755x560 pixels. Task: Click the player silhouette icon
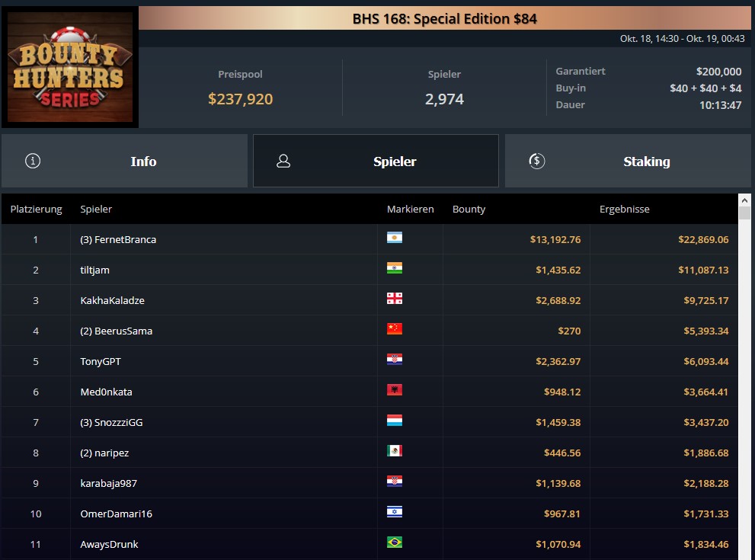283,161
